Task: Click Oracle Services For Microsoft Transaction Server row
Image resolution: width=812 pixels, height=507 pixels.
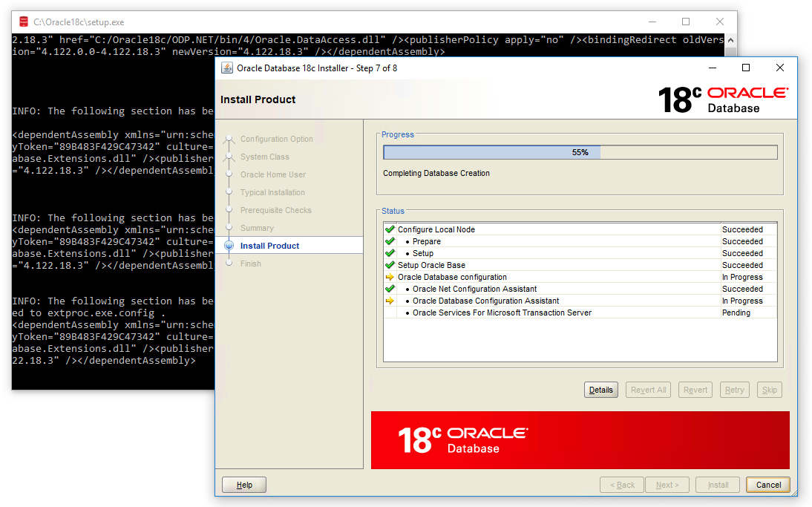Action: point(580,313)
